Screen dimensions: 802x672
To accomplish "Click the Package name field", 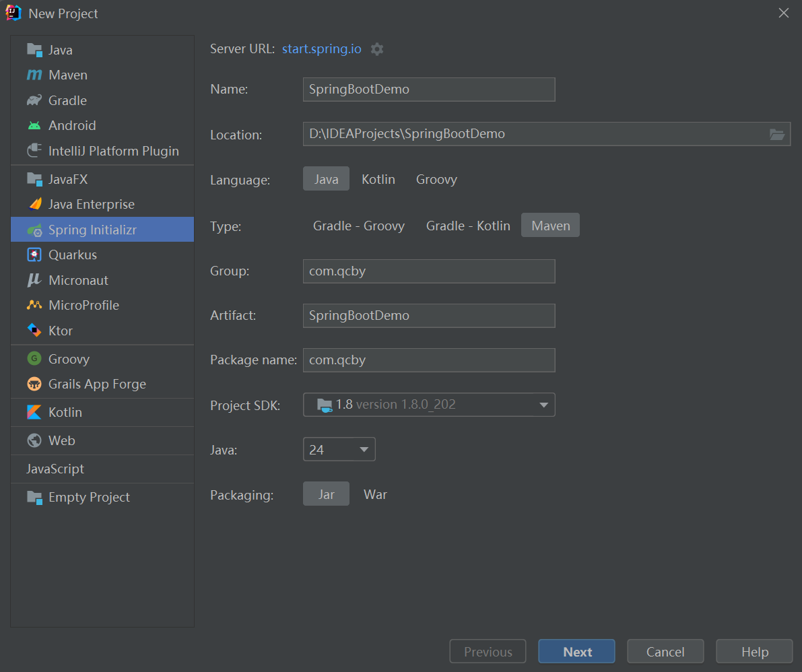I will [429, 360].
